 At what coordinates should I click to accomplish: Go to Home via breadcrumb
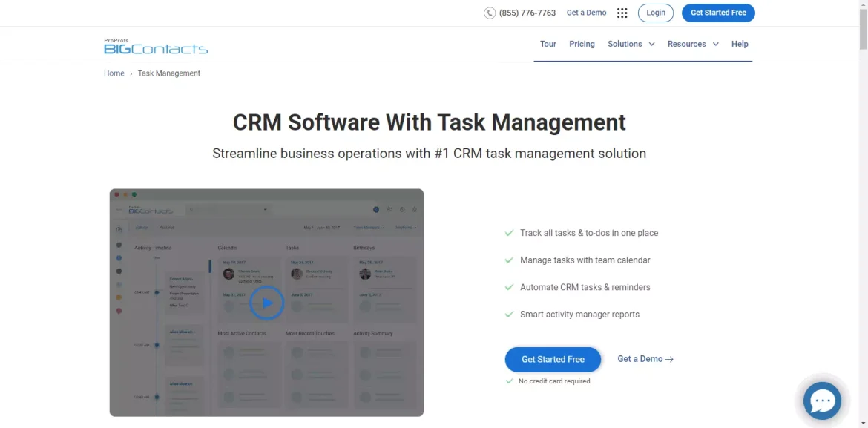[x=114, y=73]
